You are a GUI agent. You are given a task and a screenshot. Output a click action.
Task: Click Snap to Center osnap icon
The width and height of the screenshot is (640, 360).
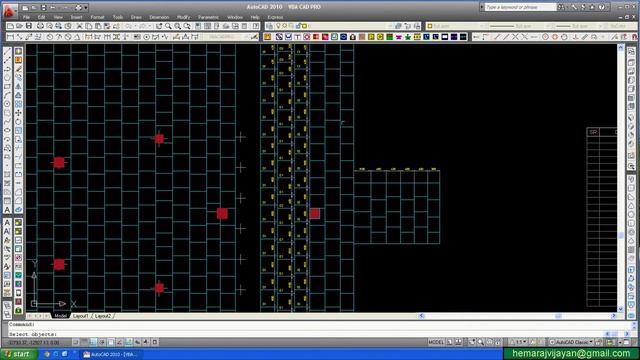tap(545, 37)
